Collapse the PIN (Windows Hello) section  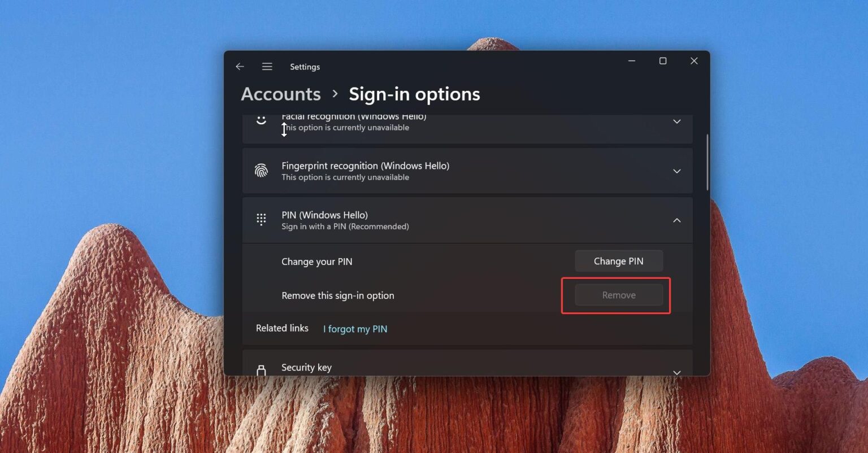[676, 220]
